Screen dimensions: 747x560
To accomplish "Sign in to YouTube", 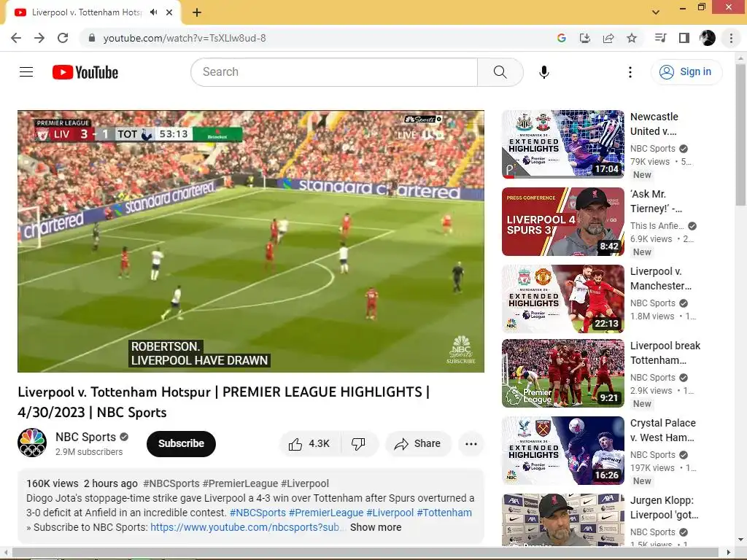I will click(686, 72).
